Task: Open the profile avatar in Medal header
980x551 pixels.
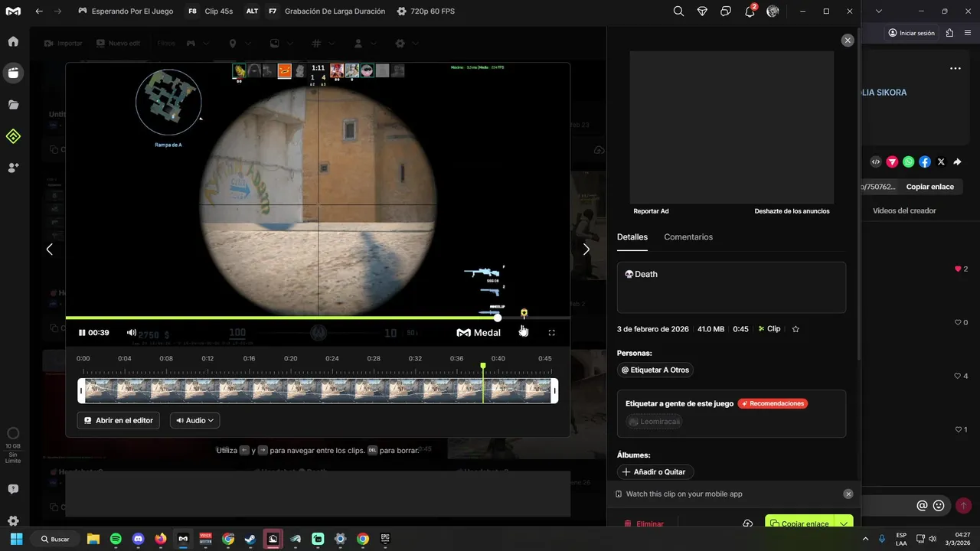Action: coord(773,11)
